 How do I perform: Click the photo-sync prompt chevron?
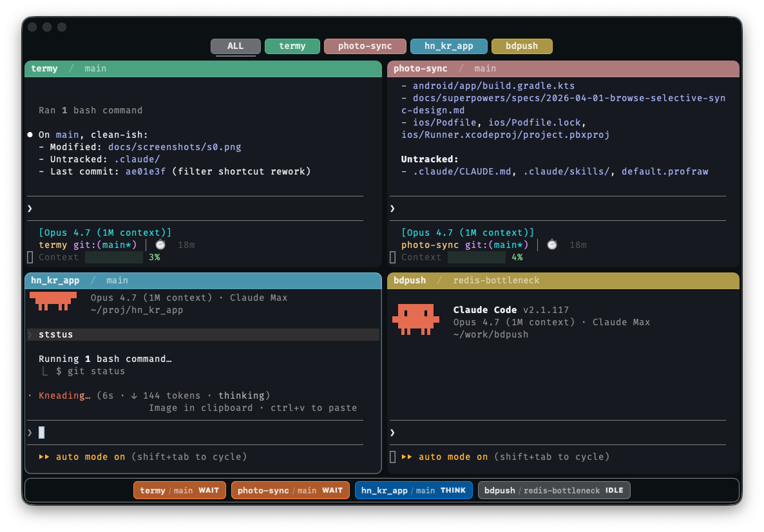[392, 209]
